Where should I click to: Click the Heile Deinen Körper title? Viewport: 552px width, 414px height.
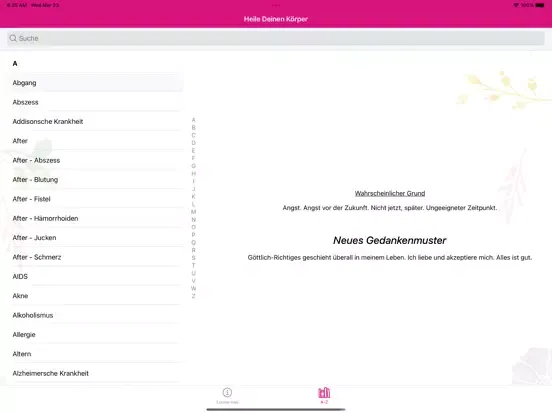276,19
